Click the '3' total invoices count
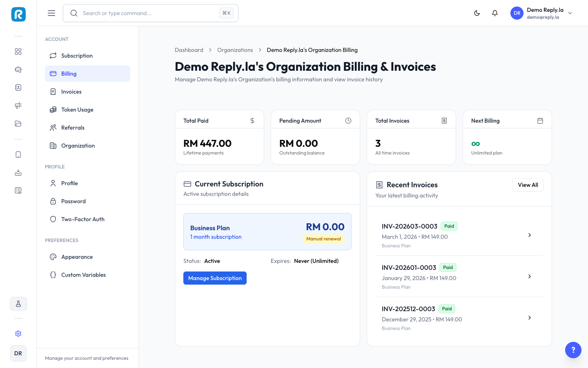588x368 pixels. pos(378,144)
